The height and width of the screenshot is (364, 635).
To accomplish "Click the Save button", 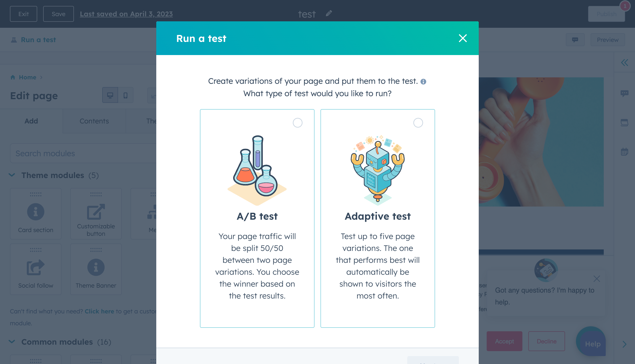I will tap(58, 14).
